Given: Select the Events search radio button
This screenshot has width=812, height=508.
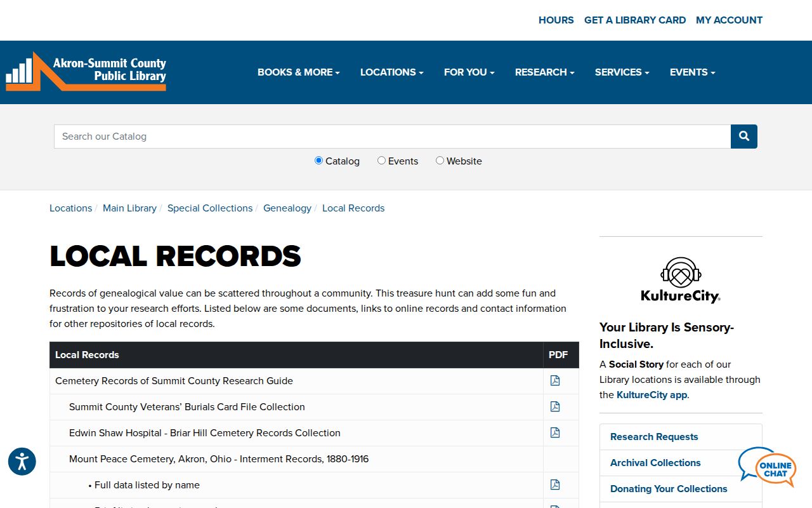Looking at the screenshot, I should [381, 161].
